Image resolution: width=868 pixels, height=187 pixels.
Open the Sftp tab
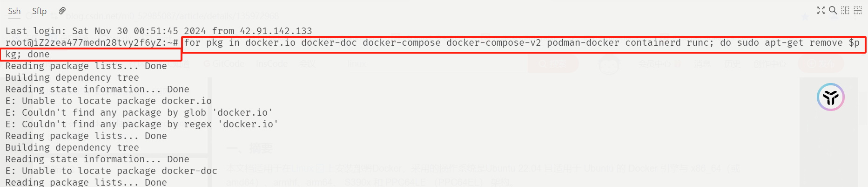[x=39, y=11]
